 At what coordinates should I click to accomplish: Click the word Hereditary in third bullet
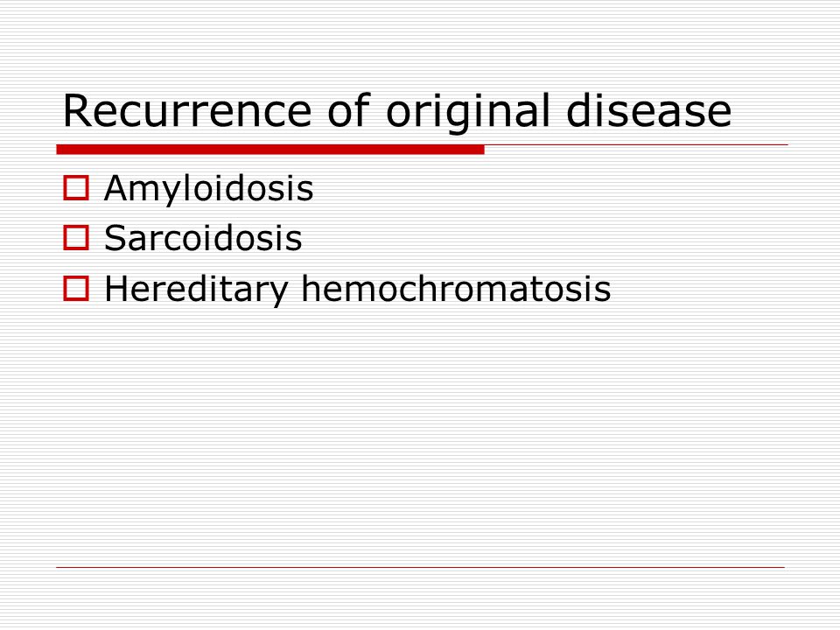pyautogui.click(x=197, y=290)
